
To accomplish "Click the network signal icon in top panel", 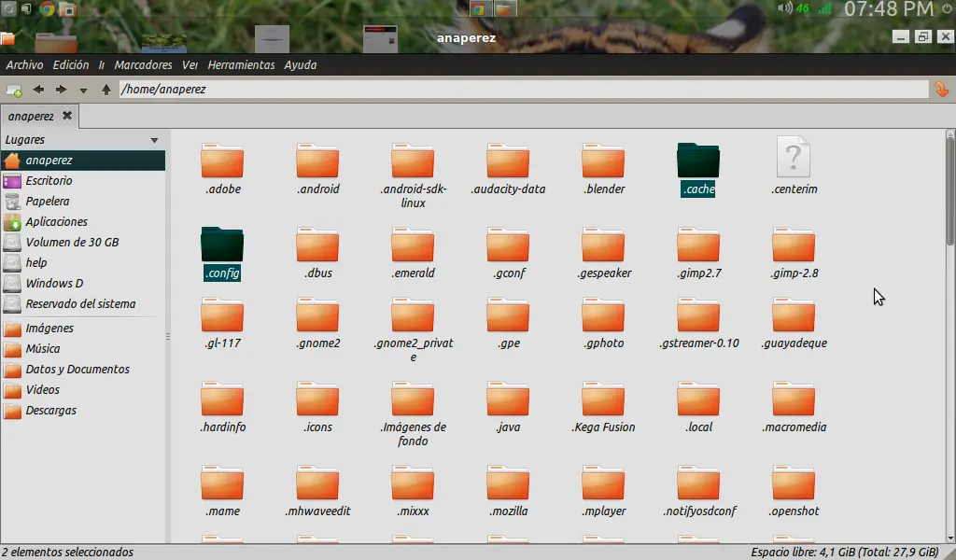I will click(825, 8).
